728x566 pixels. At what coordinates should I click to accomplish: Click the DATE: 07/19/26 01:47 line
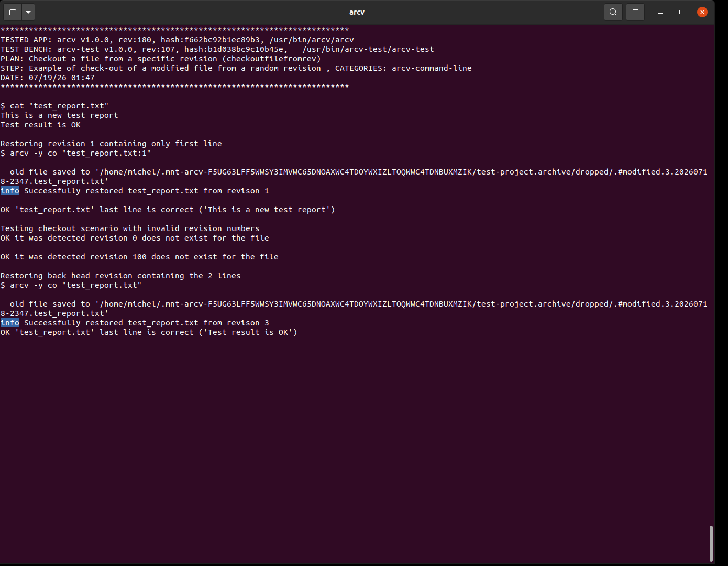[48, 78]
